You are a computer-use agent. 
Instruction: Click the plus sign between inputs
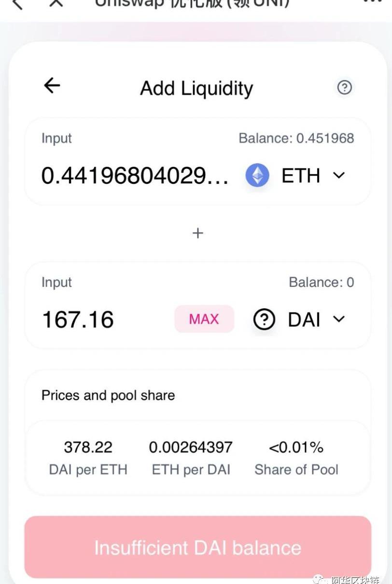coord(197,233)
